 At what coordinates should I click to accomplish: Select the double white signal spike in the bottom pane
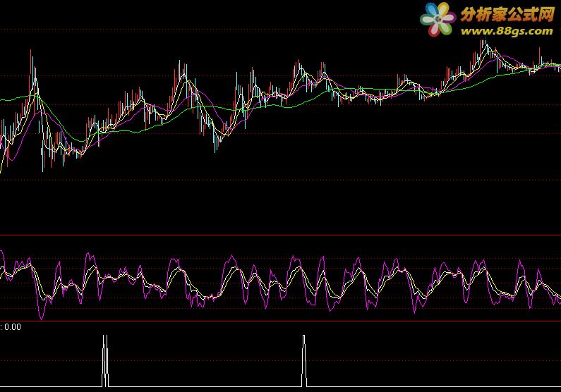coord(105,360)
